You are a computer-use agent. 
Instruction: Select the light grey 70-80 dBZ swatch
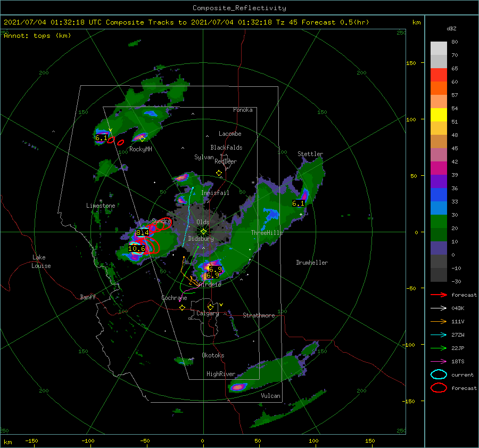(439, 48)
